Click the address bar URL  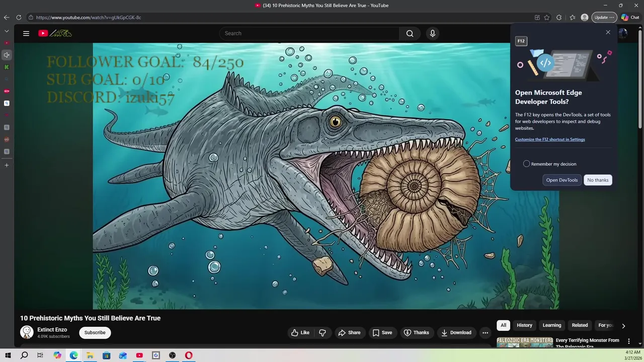[x=89, y=18]
